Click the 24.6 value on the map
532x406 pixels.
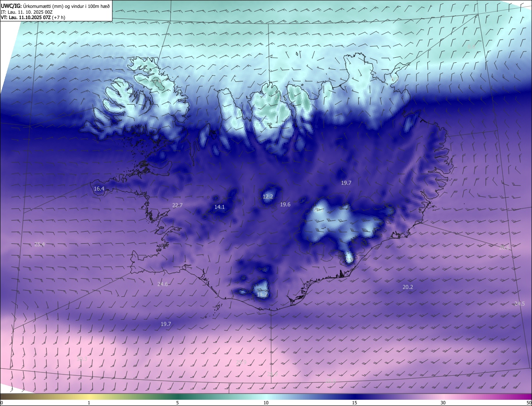pyautogui.click(x=163, y=284)
